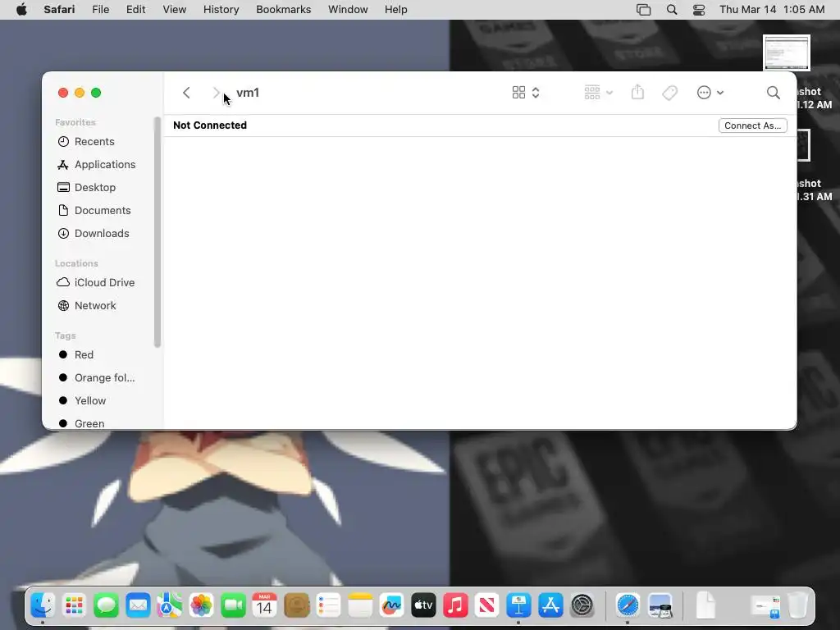Open Mail from the Dock
This screenshot has height=630, width=840.
pyautogui.click(x=138, y=606)
